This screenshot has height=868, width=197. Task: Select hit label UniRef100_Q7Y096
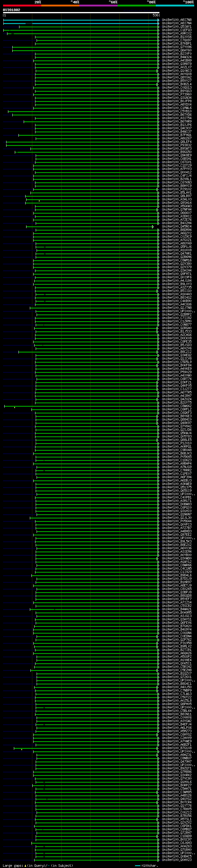pos(177,47)
